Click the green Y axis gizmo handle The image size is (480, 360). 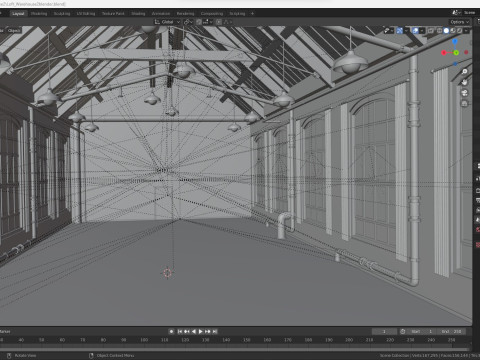456,53
